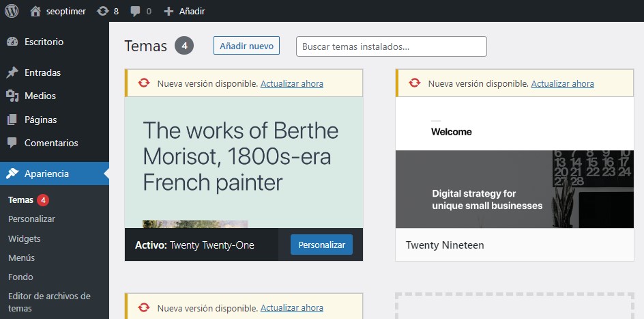Open the Apariencia menu
Viewport: 644px width, 319px height.
[46, 174]
